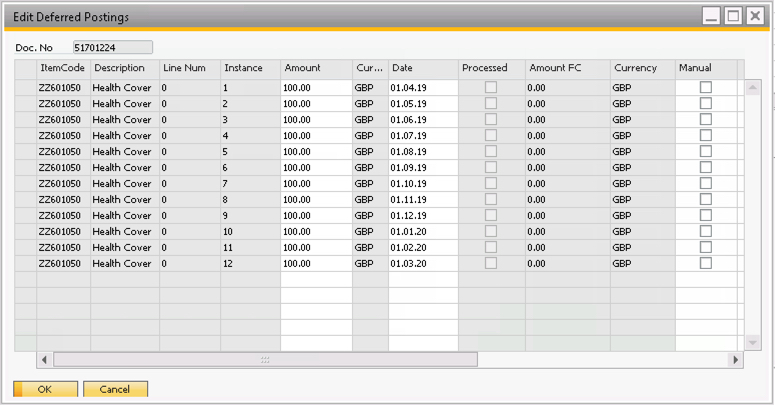Click the horizontal scrollbar thumb

click(265, 360)
